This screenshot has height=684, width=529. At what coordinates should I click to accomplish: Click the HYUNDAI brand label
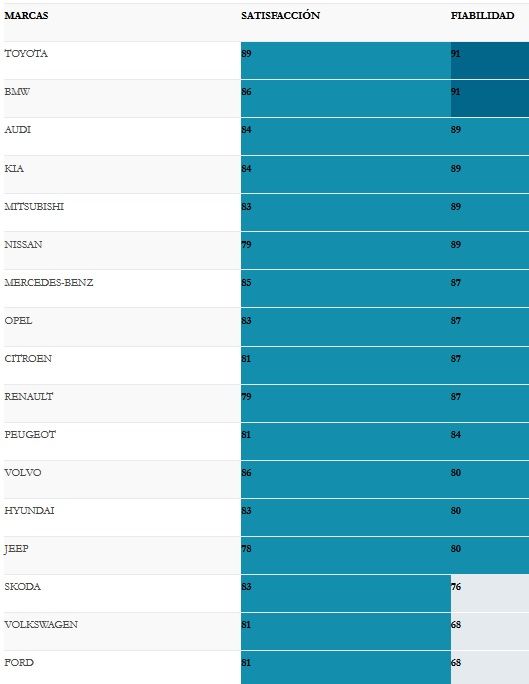[29, 511]
